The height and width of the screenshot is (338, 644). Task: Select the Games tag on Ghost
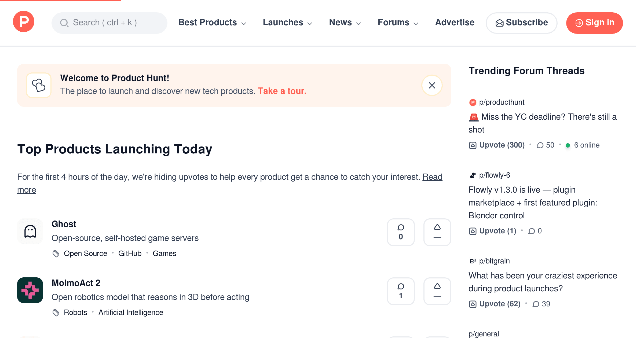164,253
